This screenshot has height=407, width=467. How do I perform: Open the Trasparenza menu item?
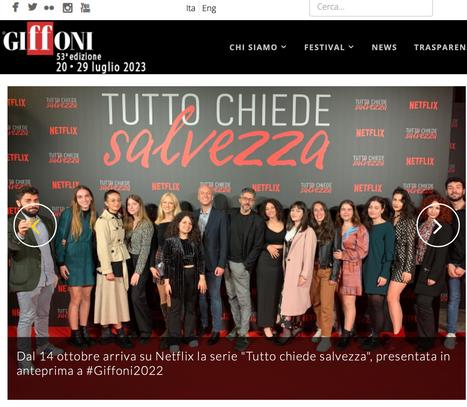tap(440, 47)
